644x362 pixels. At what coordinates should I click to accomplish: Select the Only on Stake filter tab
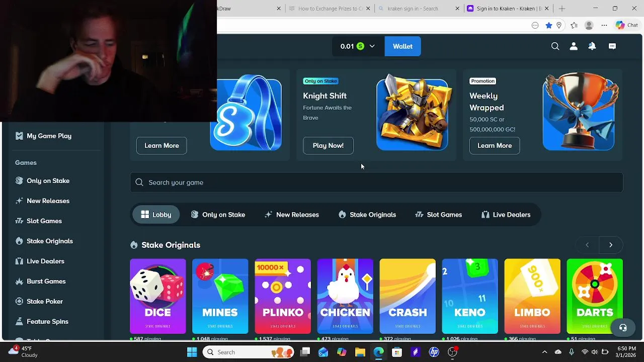(218, 215)
